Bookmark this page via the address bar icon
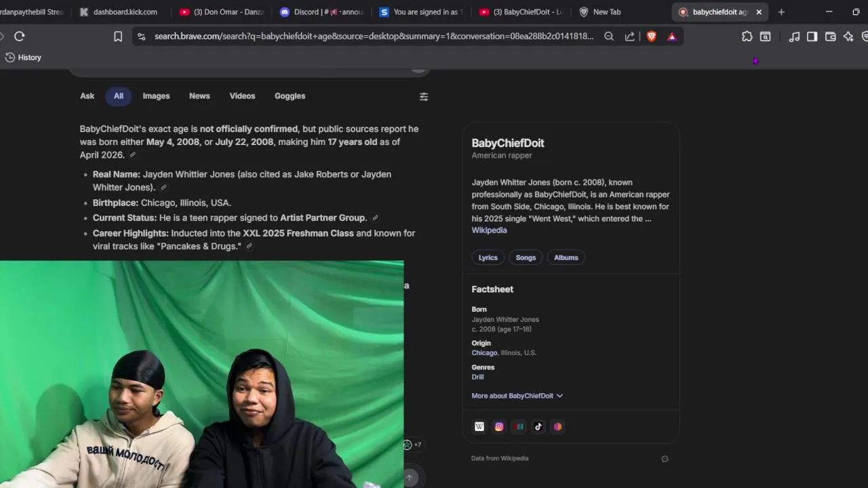The height and width of the screenshot is (488, 868). click(x=118, y=37)
